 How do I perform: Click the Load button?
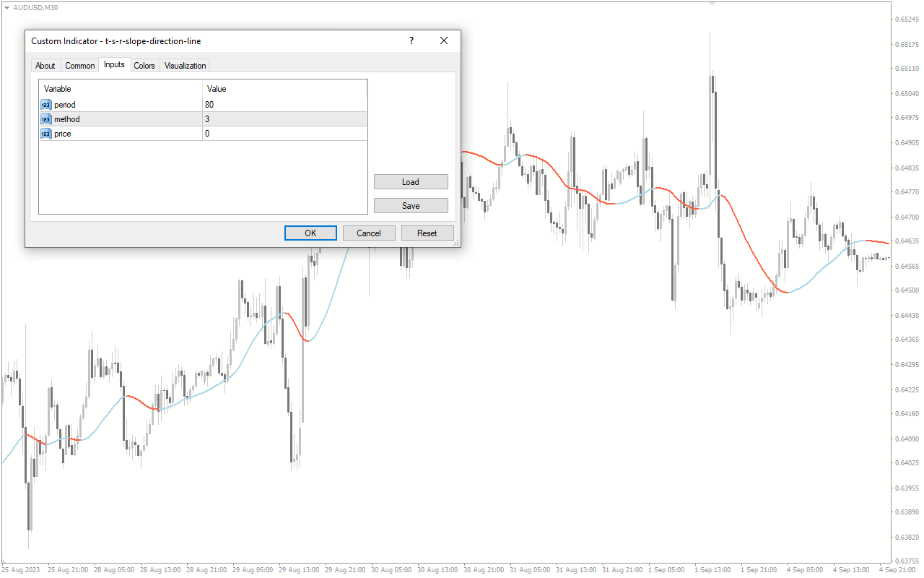(411, 182)
